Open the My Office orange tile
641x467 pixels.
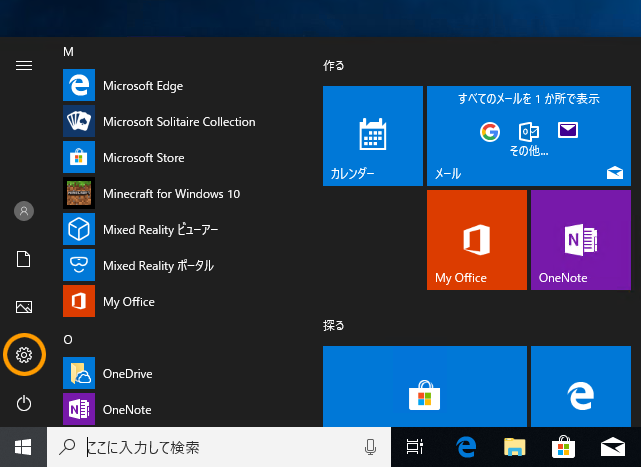477,240
